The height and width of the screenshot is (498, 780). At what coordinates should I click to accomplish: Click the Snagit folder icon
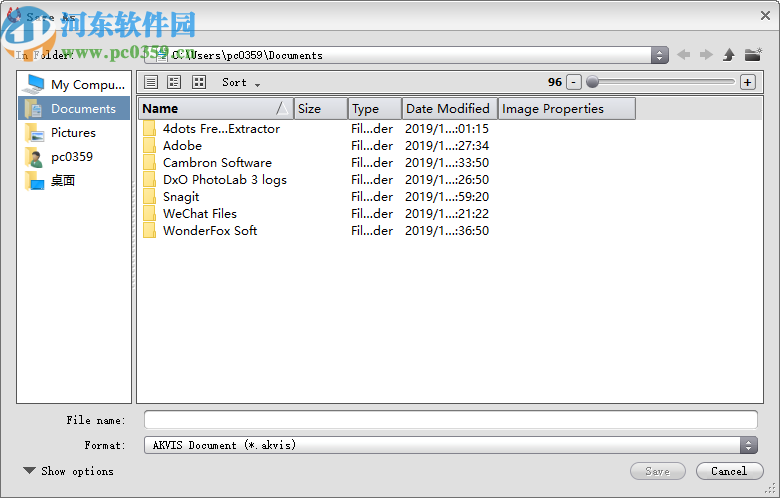pos(149,197)
